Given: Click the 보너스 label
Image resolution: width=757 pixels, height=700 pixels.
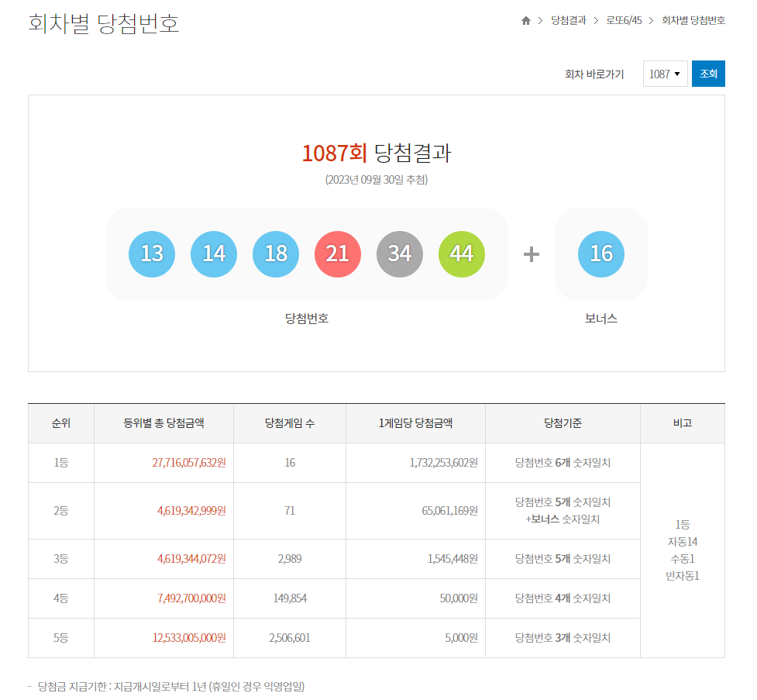Looking at the screenshot, I should 601,319.
